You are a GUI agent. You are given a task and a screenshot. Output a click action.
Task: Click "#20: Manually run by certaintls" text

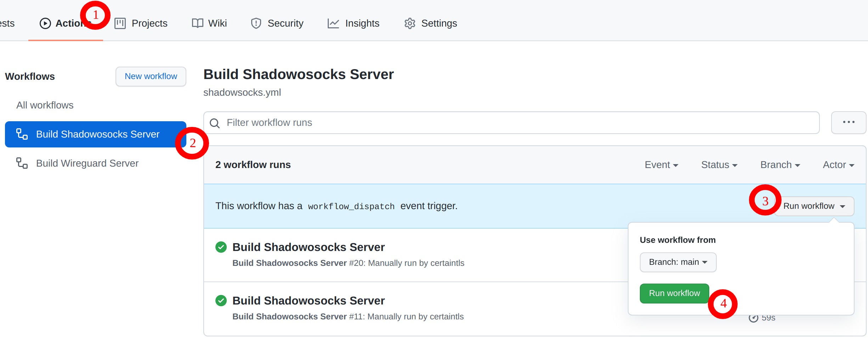(407, 263)
